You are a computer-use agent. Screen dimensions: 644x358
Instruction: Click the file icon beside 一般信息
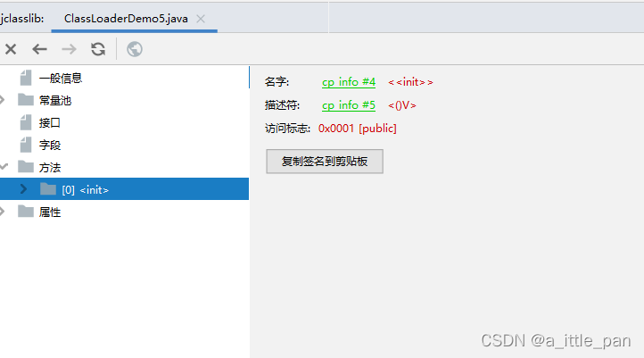(x=26, y=78)
